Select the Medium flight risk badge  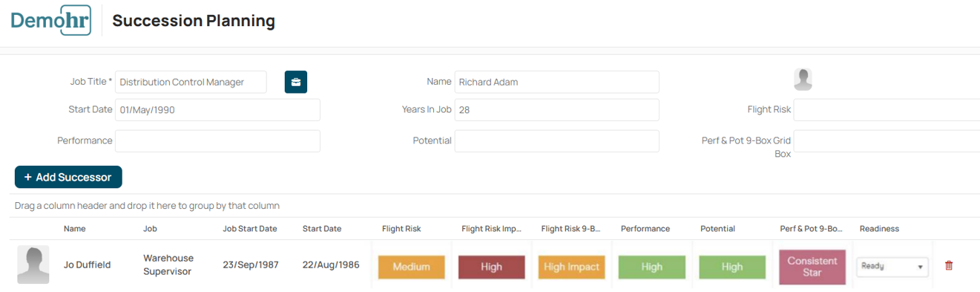[412, 267]
